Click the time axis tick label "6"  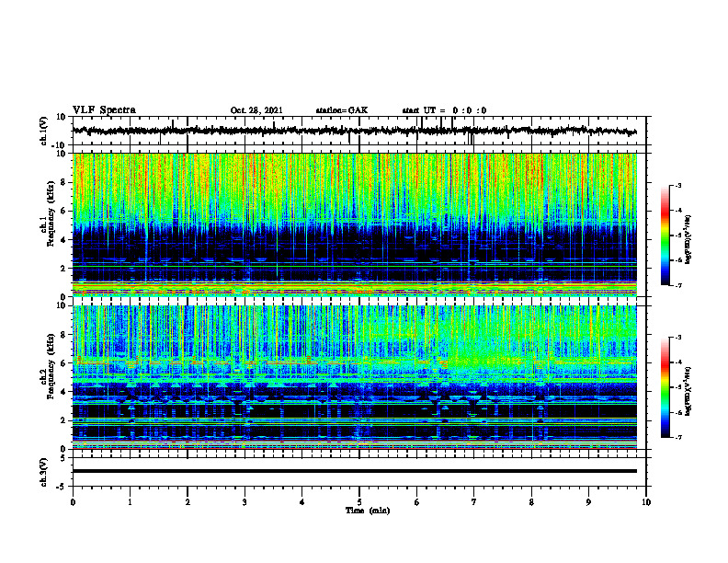pyautogui.click(x=417, y=502)
